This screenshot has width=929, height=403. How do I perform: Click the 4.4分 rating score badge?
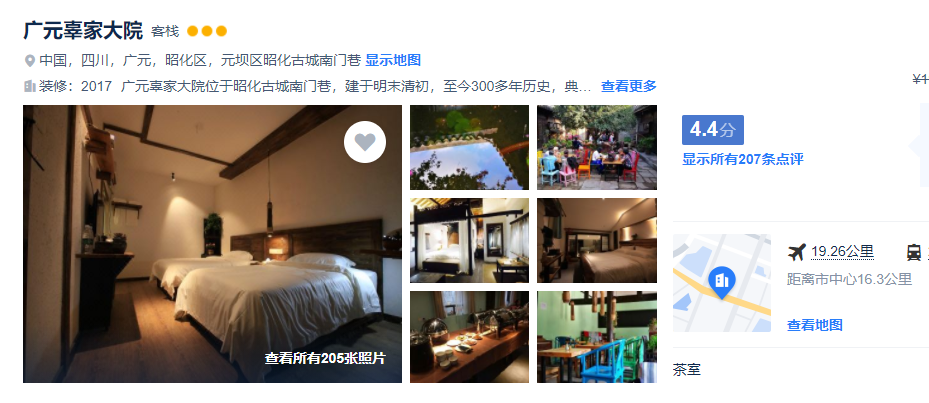[x=713, y=130]
